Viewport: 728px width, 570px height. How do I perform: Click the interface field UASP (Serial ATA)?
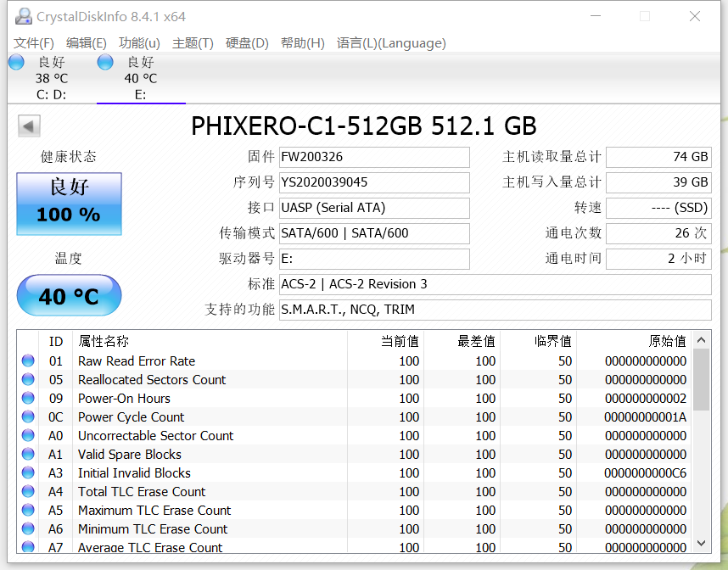pos(374,208)
